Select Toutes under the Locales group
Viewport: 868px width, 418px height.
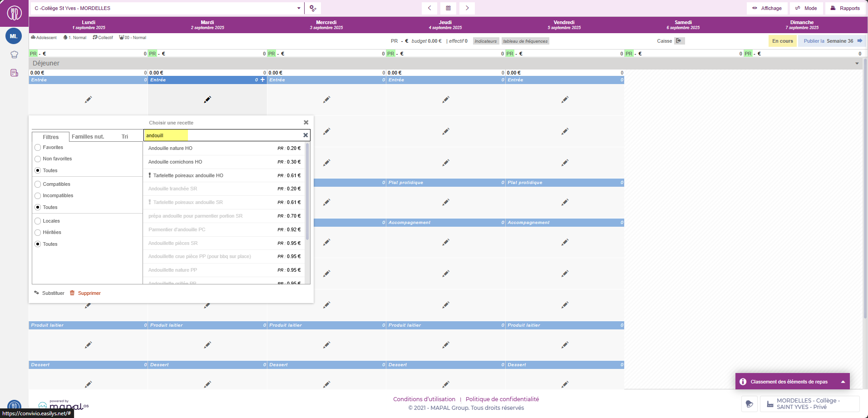[x=38, y=244]
